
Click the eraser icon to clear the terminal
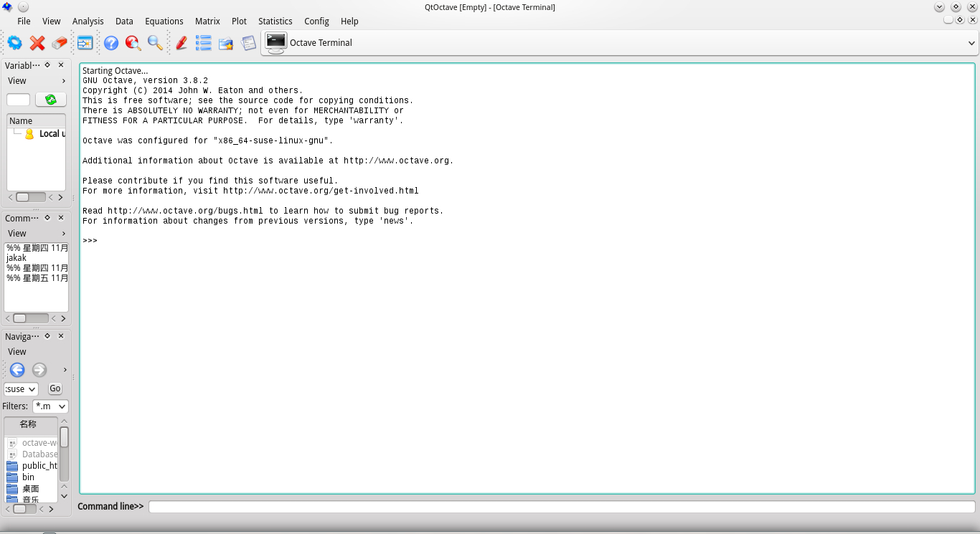[x=60, y=43]
